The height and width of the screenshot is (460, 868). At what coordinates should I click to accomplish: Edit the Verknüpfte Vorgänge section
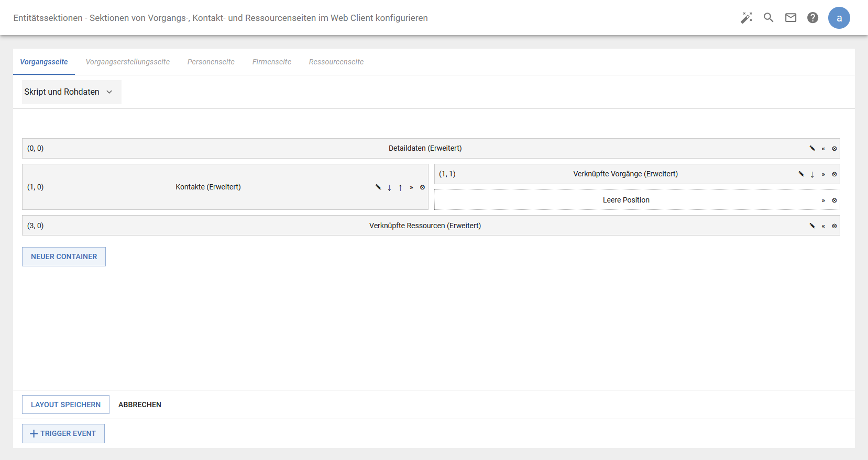click(801, 174)
